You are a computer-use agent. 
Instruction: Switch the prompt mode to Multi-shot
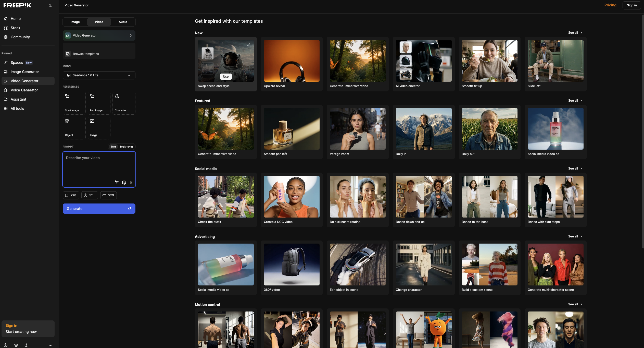(x=126, y=147)
